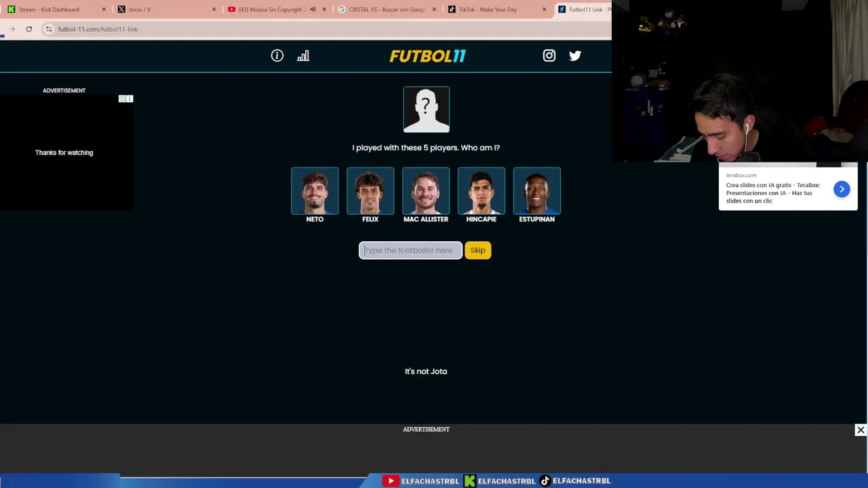This screenshot has height=488, width=868.
Task: Click 'Thanks for watching' ad text
Action: pyautogui.click(x=64, y=152)
